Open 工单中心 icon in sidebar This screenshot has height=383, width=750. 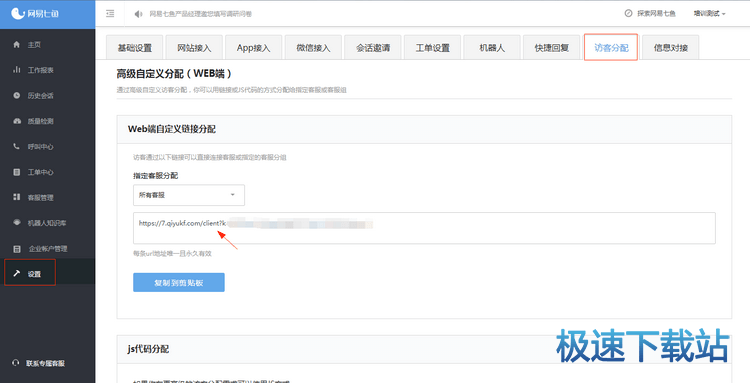coord(17,172)
